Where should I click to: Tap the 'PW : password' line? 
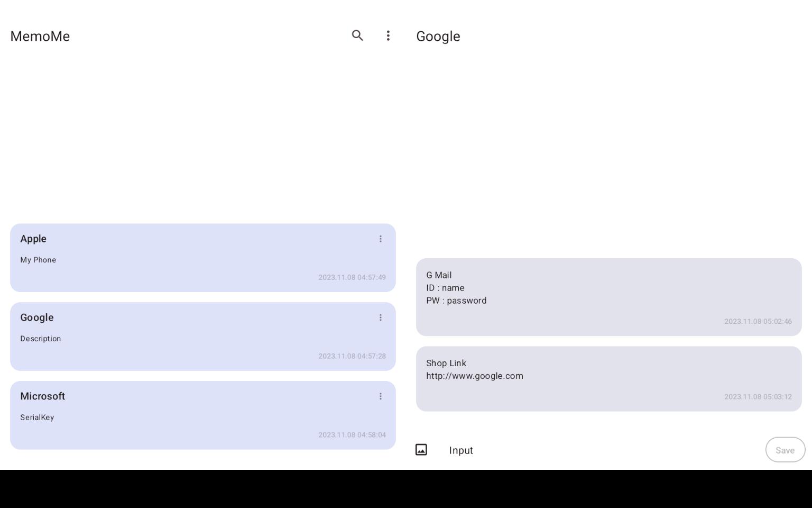pos(456,301)
